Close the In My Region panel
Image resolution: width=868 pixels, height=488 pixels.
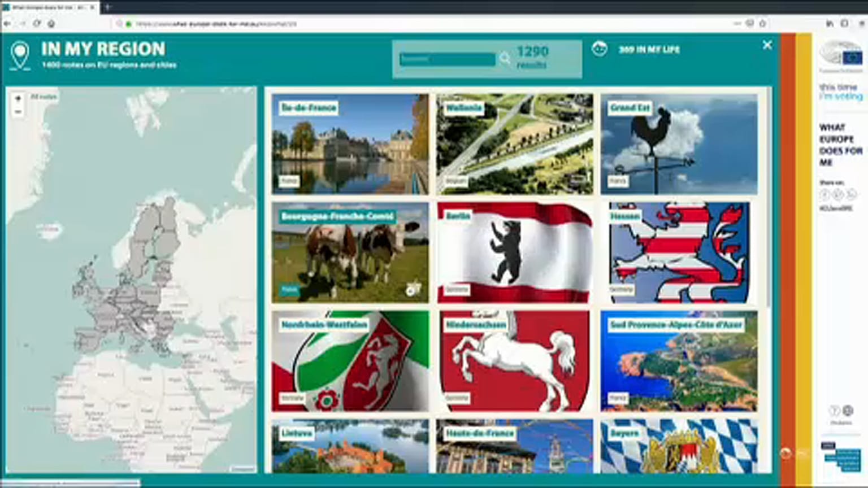pos(767,45)
